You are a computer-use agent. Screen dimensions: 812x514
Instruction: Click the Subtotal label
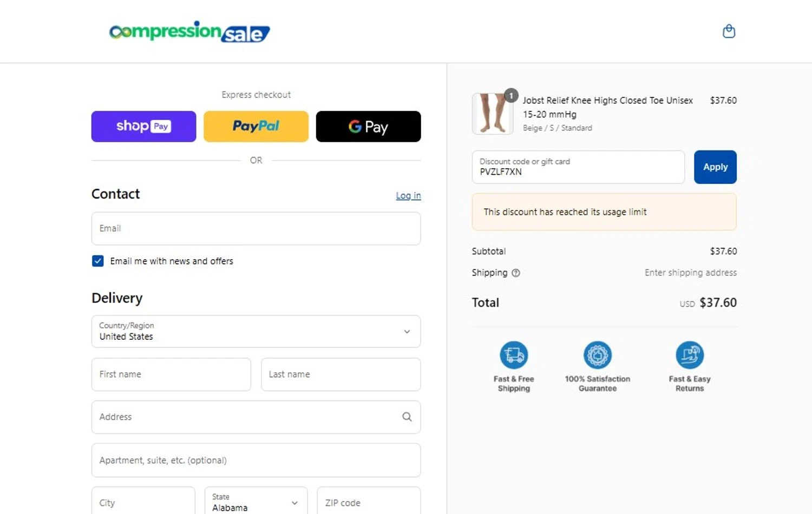[489, 252]
